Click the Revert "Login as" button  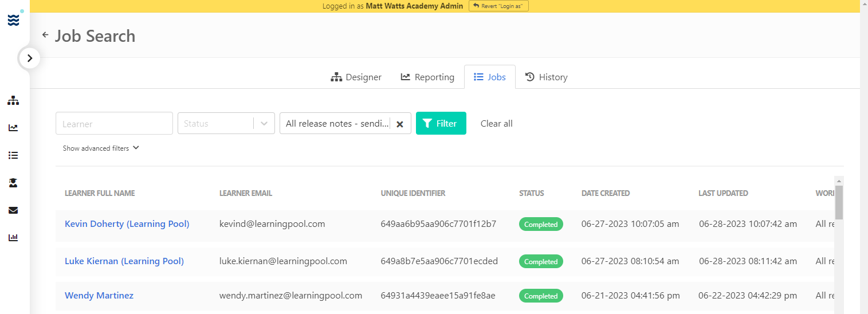498,6
